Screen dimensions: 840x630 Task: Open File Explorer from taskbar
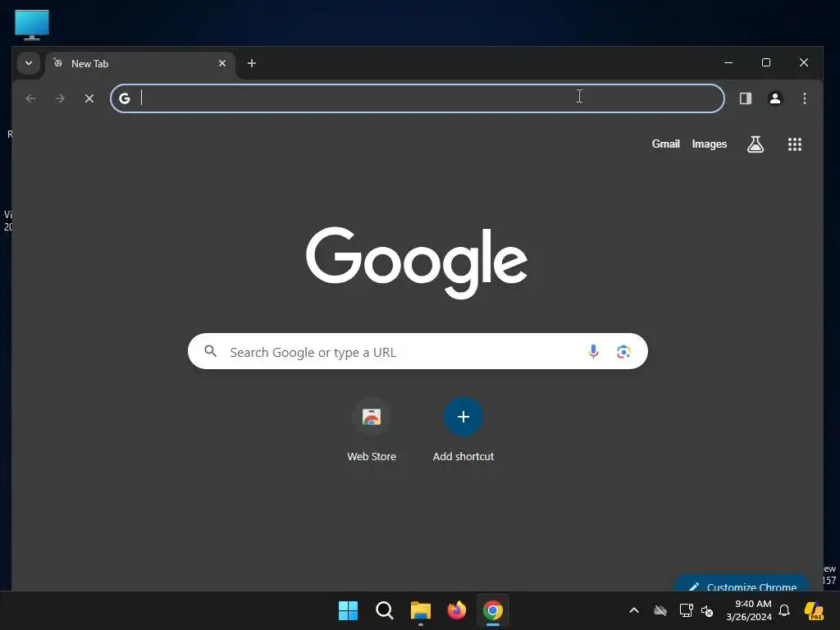[421, 610]
